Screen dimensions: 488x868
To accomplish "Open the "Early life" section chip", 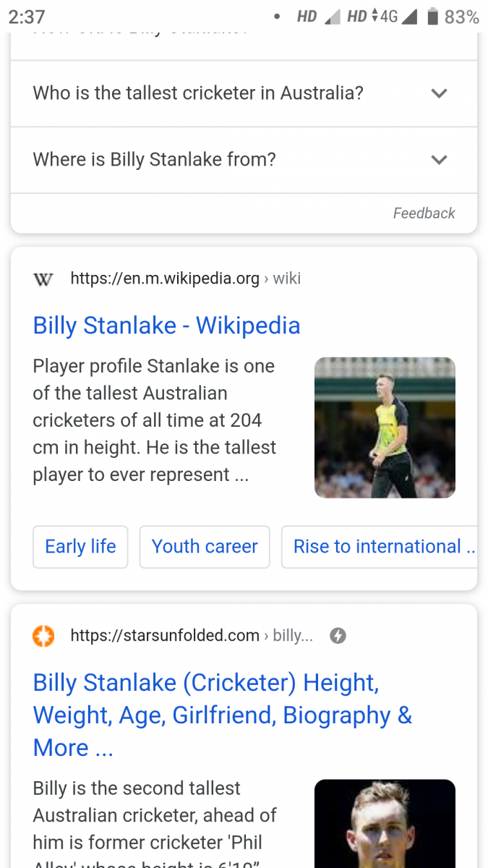I will coord(80,547).
